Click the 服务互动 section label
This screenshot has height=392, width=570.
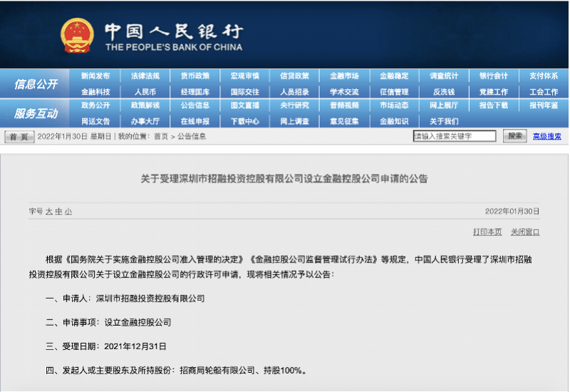pyautogui.click(x=36, y=113)
